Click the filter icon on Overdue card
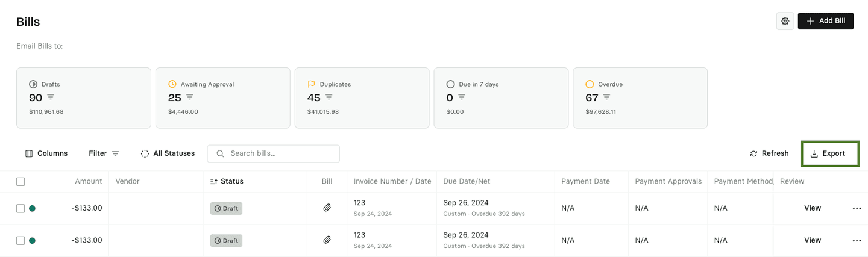 pyautogui.click(x=606, y=97)
